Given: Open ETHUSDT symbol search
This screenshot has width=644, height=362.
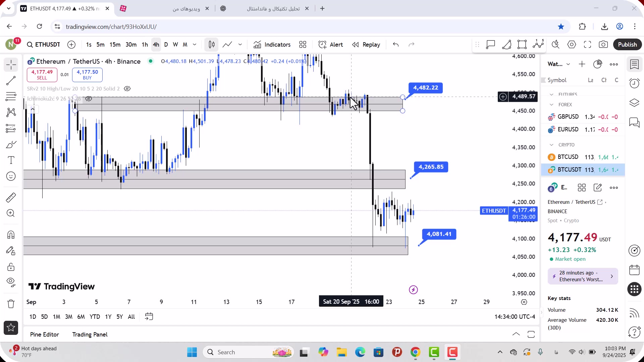Looking at the screenshot, I should (44, 45).
